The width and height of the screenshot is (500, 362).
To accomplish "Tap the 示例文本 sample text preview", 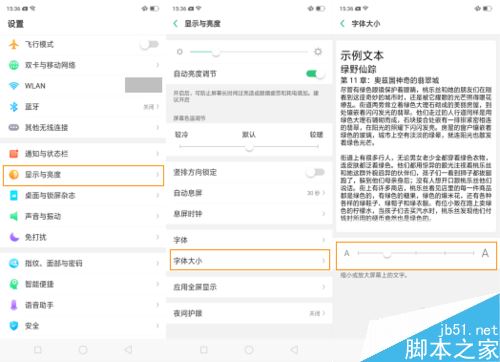I will [x=362, y=55].
